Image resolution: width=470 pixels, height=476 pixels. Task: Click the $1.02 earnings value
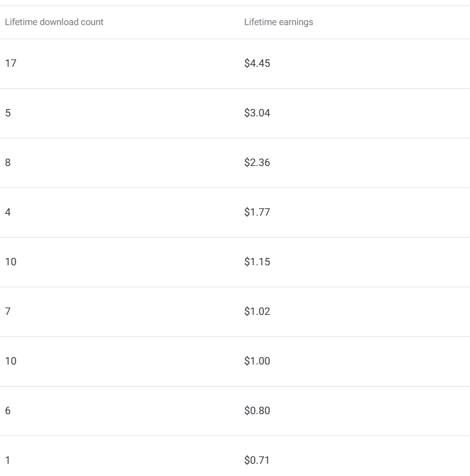257,311
